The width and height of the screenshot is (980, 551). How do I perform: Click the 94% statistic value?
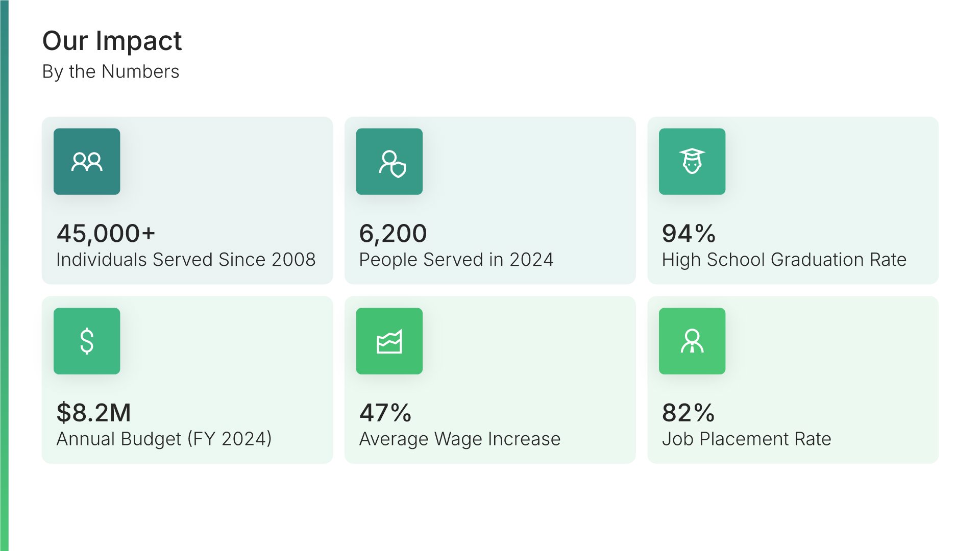[689, 234]
